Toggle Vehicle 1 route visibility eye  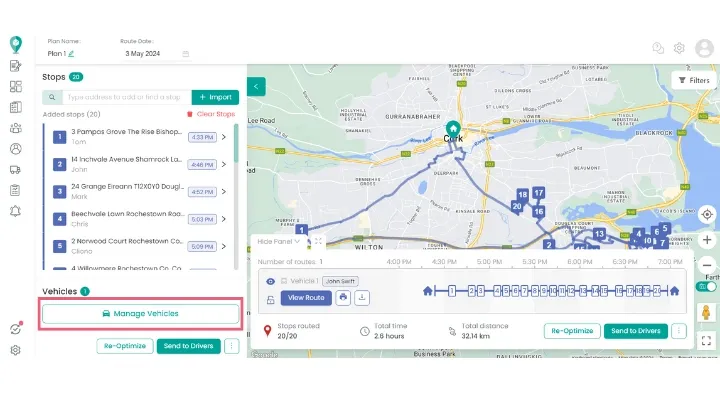tap(271, 281)
